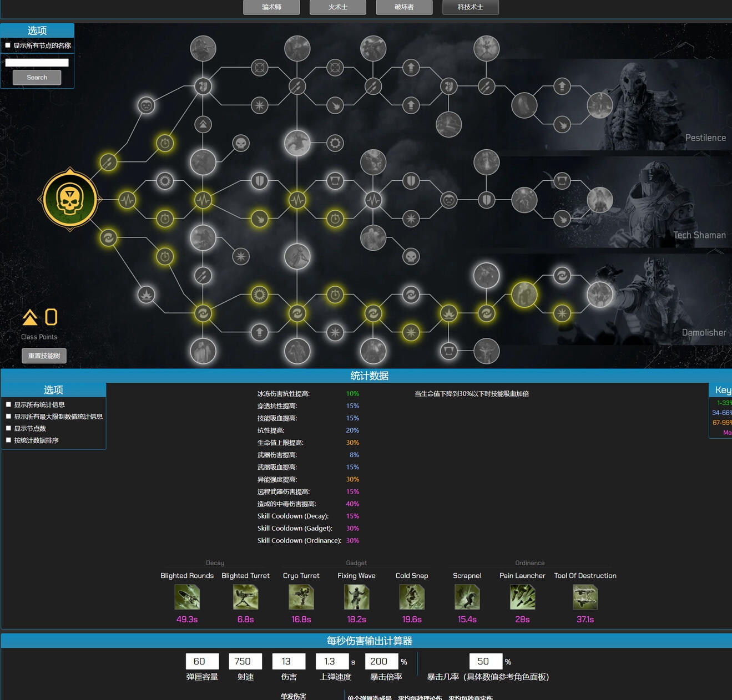Click the highlighted snowflake node before Demolisher's final node
732x700 pixels.
point(562,313)
